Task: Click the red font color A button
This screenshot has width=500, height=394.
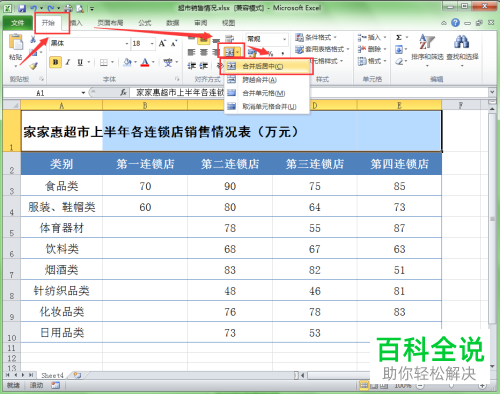Action: pyautogui.click(x=145, y=62)
